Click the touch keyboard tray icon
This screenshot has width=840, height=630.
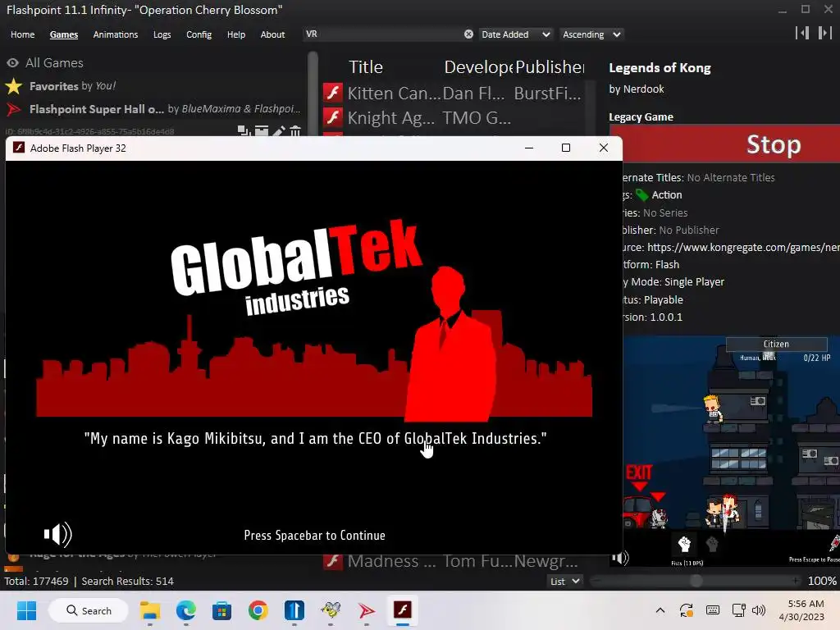pyautogui.click(x=713, y=610)
